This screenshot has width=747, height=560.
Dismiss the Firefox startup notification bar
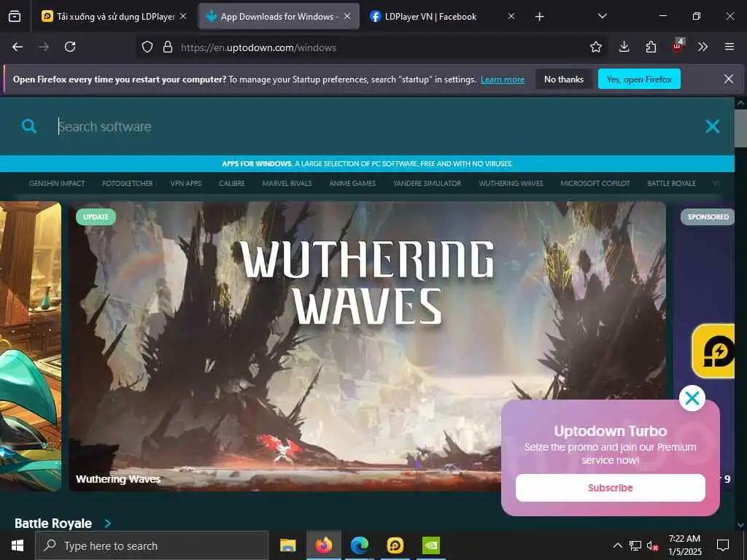tap(729, 79)
